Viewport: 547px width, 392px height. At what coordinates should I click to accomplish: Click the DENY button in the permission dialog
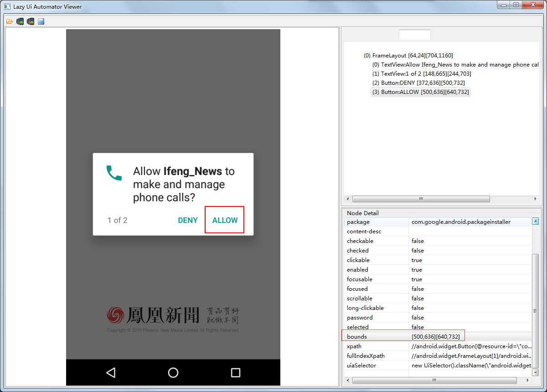pos(188,220)
